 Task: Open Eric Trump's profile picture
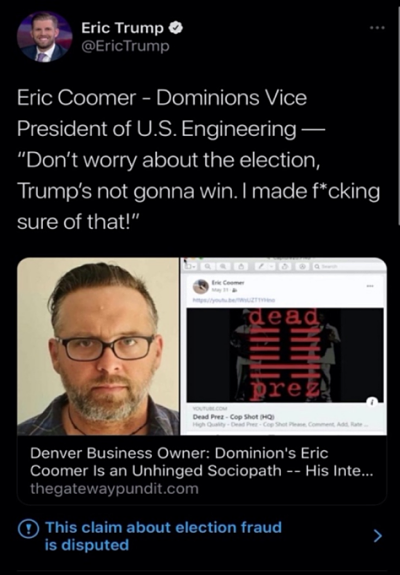[x=45, y=37]
